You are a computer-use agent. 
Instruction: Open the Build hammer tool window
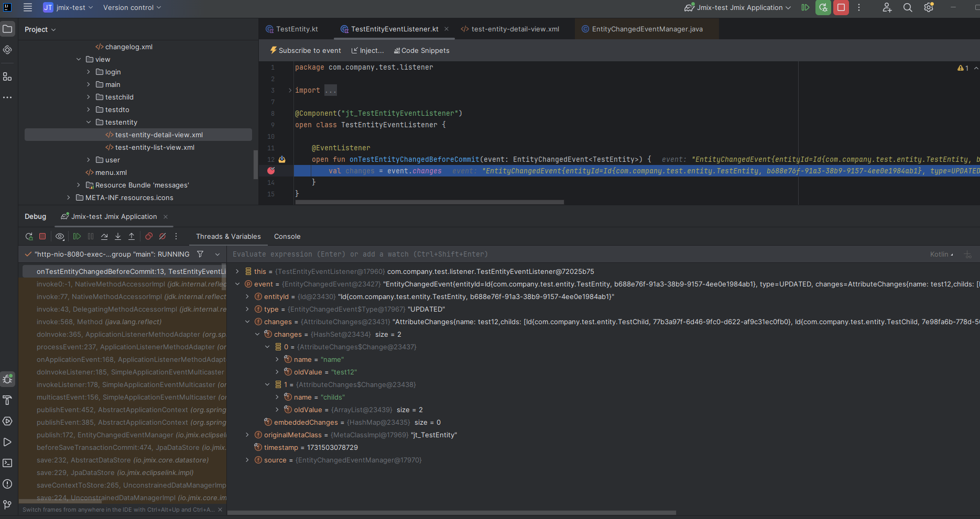click(x=7, y=400)
